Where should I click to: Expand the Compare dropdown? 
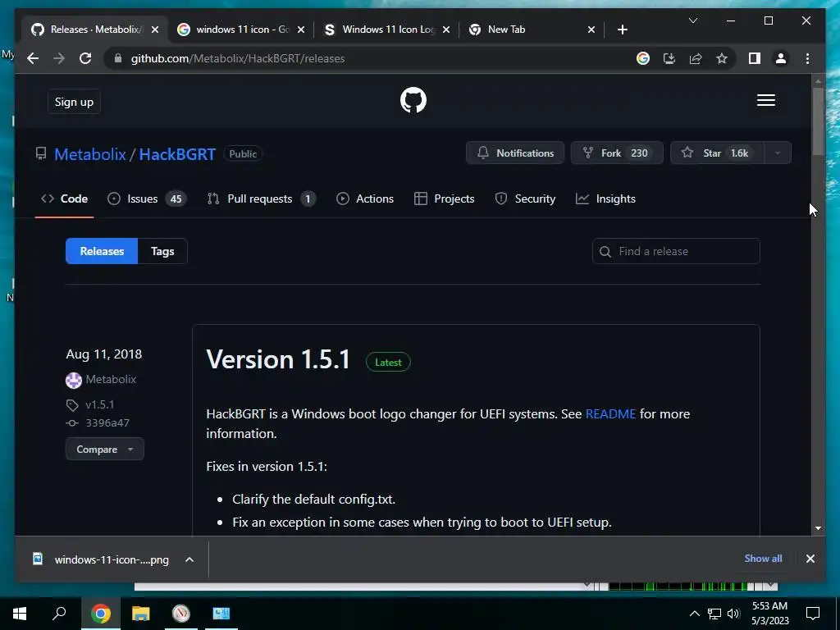[104, 449]
